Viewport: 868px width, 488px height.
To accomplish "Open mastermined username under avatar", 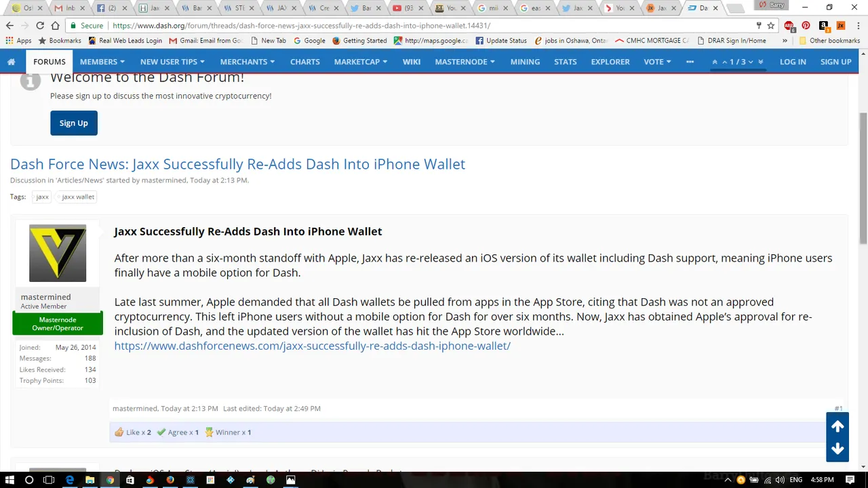I will (x=45, y=297).
